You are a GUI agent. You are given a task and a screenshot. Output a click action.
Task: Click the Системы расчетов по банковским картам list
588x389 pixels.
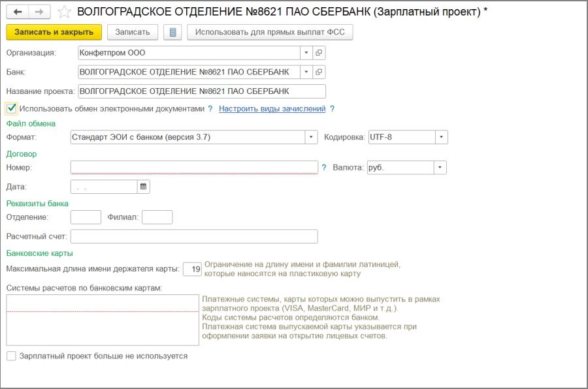coord(103,320)
